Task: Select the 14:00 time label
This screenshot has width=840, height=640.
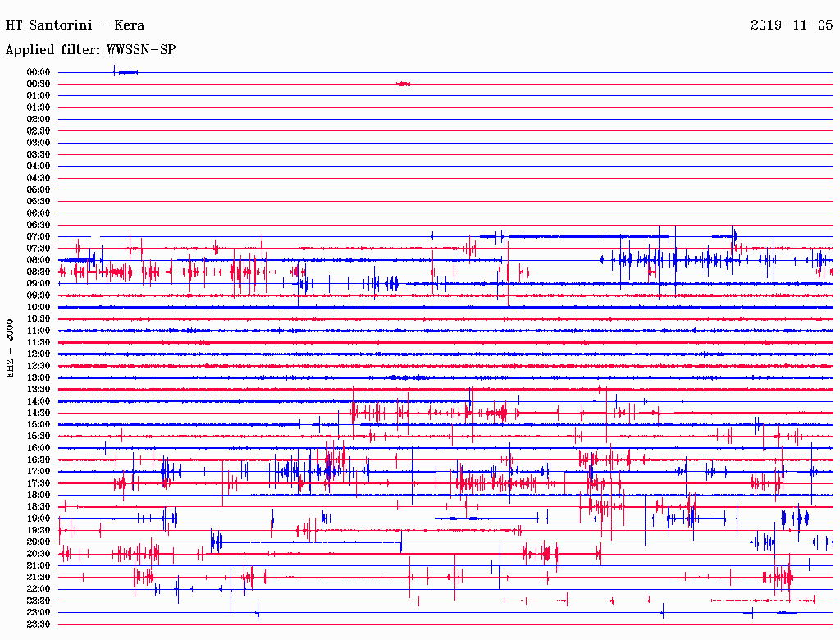Action: coord(38,401)
